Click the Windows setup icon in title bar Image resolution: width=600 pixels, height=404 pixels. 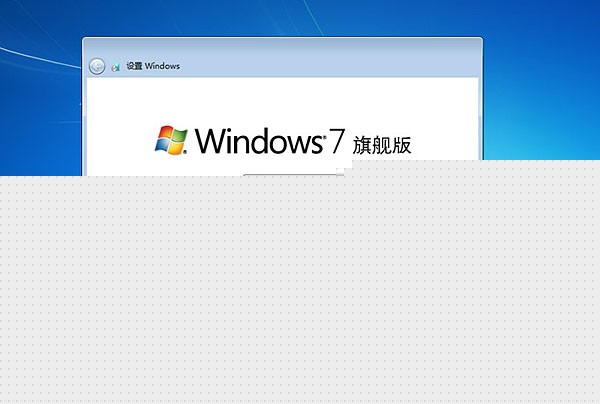[116, 67]
